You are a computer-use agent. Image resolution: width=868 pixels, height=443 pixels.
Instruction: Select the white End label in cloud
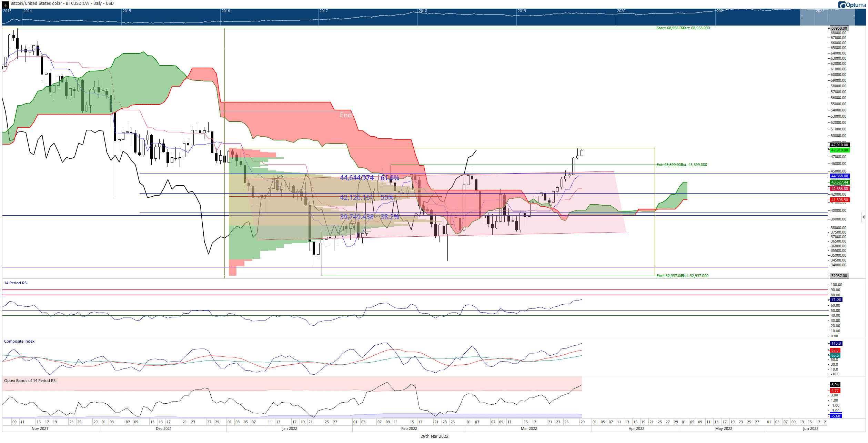[x=346, y=115]
